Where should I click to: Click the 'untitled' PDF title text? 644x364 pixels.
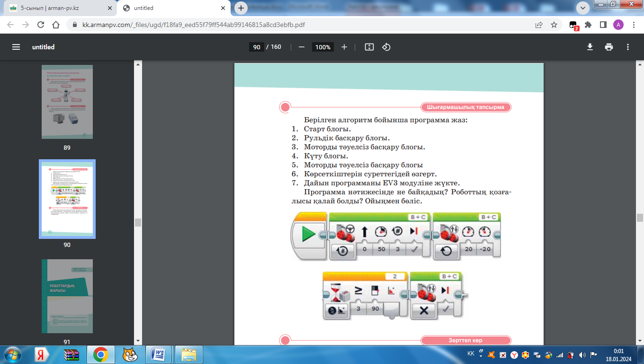[43, 47]
